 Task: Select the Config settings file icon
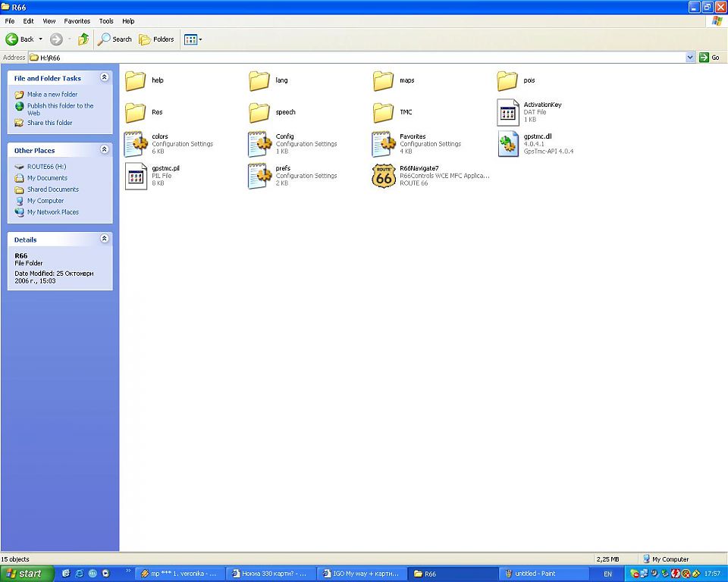click(x=259, y=144)
